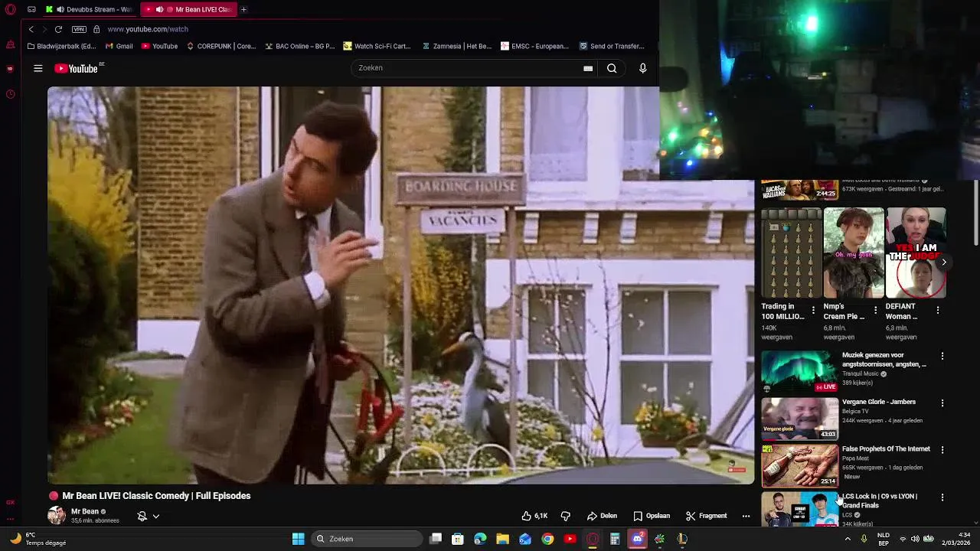Mute audio on the Mr Bean tab
980x551 pixels.
point(159,9)
